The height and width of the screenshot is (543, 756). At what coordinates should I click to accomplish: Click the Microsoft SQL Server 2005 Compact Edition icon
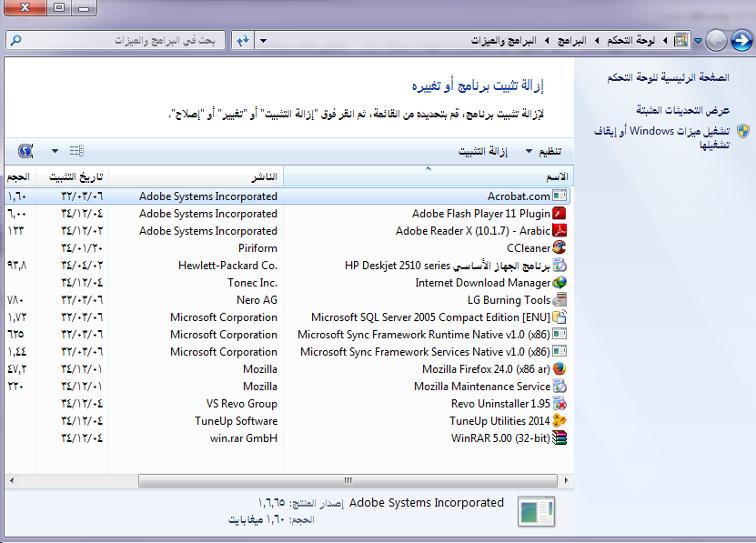tap(559, 317)
